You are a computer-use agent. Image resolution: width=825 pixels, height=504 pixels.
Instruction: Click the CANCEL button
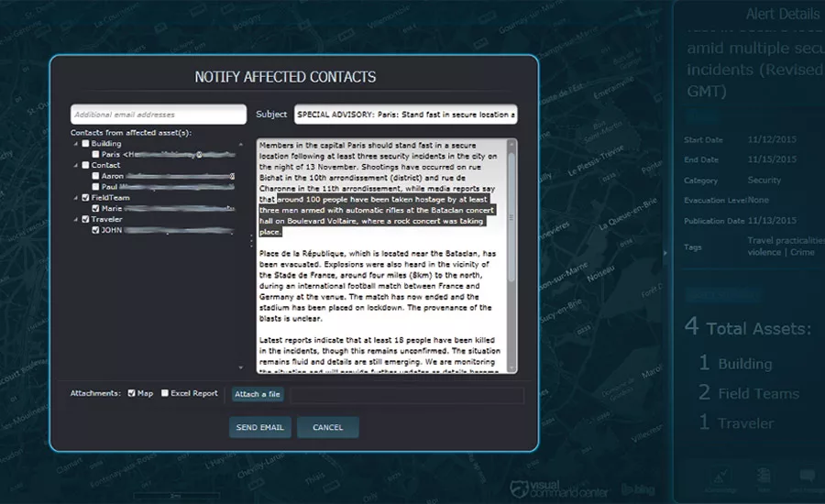pos(327,427)
